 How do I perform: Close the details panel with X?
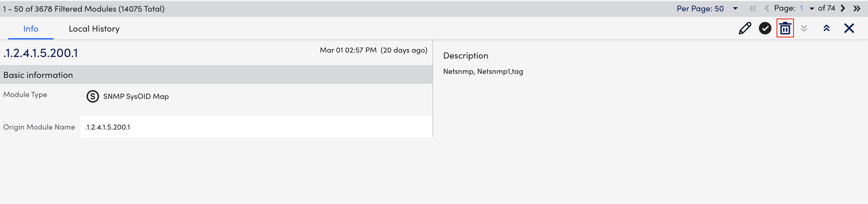click(849, 28)
